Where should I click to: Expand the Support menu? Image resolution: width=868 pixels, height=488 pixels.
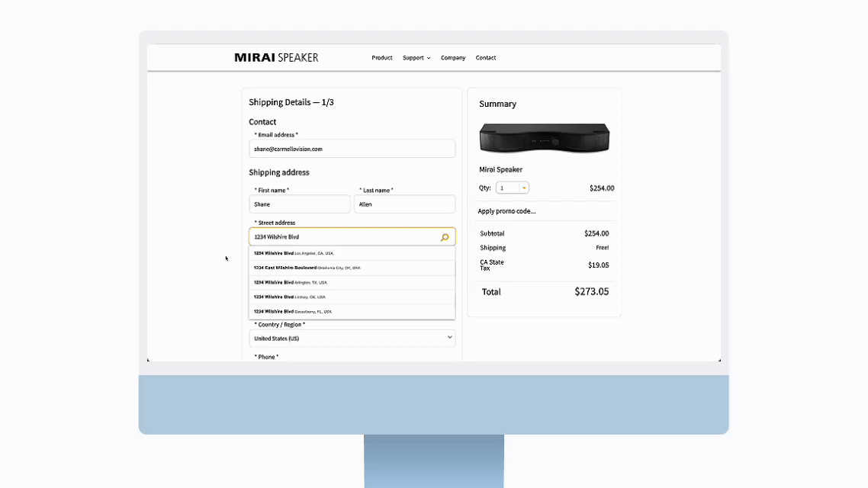click(x=416, y=57)
